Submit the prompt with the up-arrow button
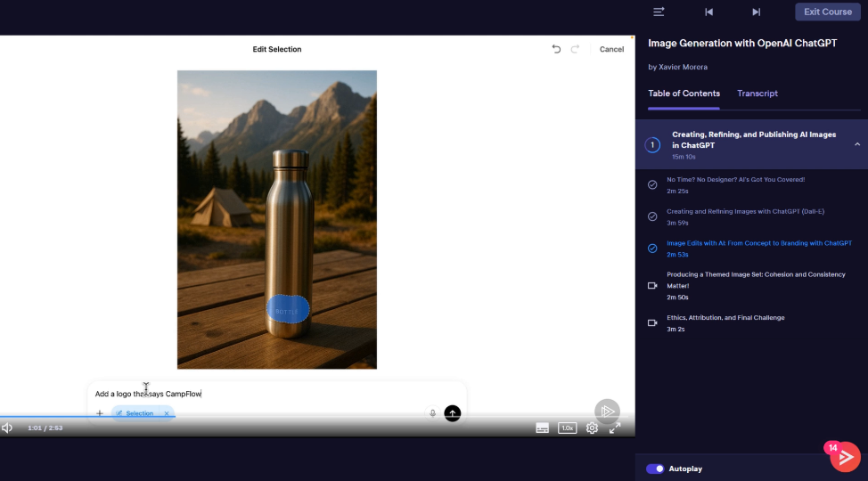 pos(452,413)
